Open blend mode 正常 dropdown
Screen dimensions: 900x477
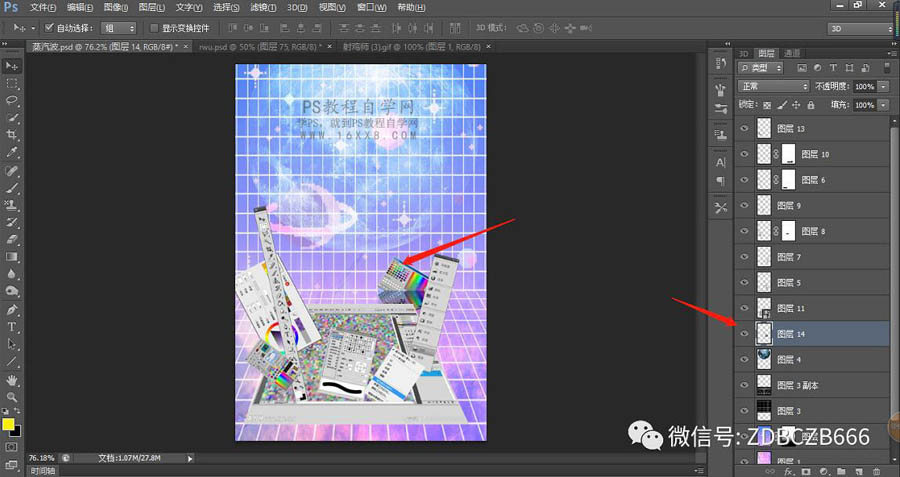click(x=773, y=86)
